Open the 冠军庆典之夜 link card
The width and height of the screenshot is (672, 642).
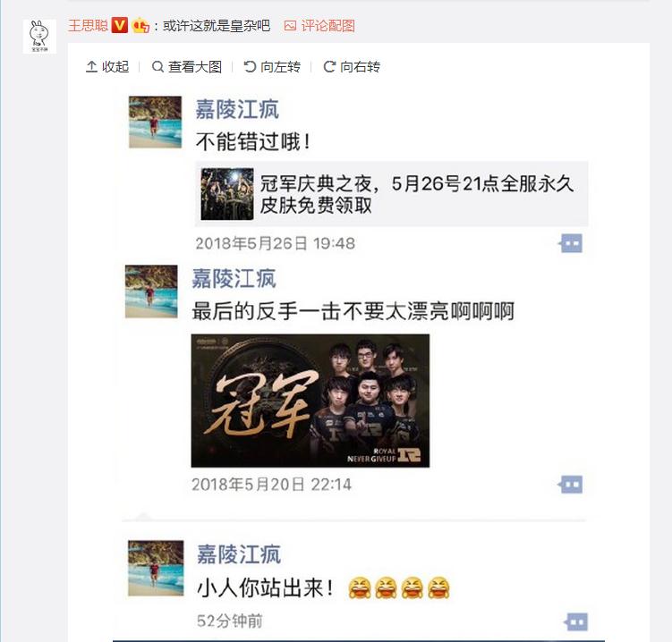pyautogui.click(x=391, y=194)
